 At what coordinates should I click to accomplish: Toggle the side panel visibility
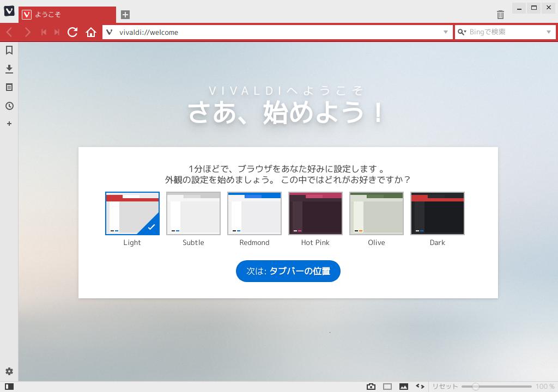[9, 387]
